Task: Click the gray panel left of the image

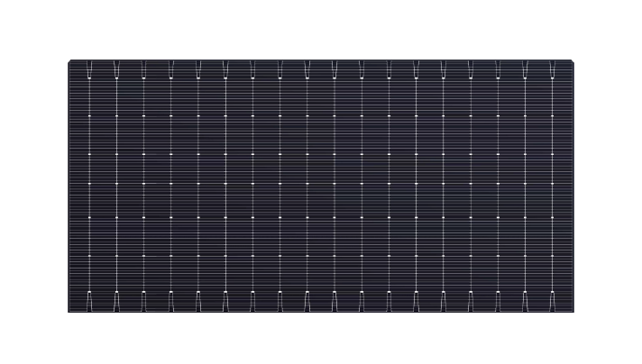Action: 34,187
